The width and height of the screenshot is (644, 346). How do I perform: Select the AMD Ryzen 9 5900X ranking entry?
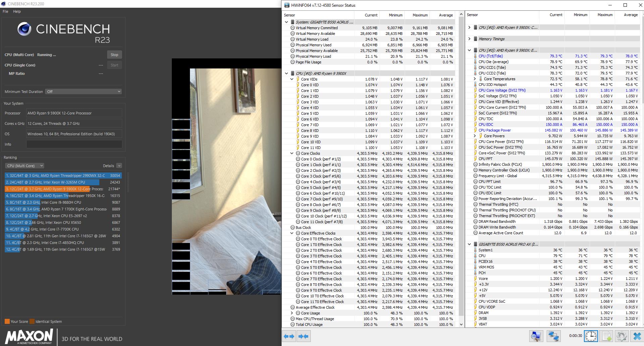tap(63, 189)
